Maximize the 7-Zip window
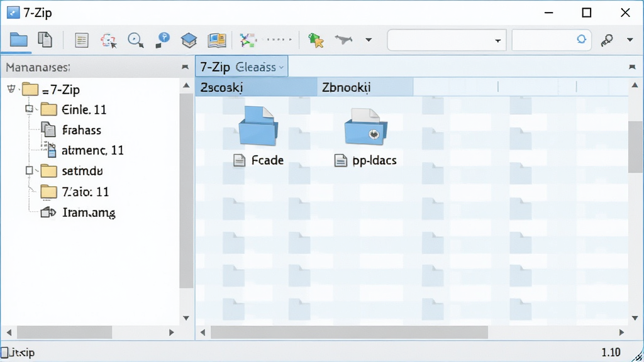Image resolution: width=644 pixels, height=362 pixels. pos(587,13)
